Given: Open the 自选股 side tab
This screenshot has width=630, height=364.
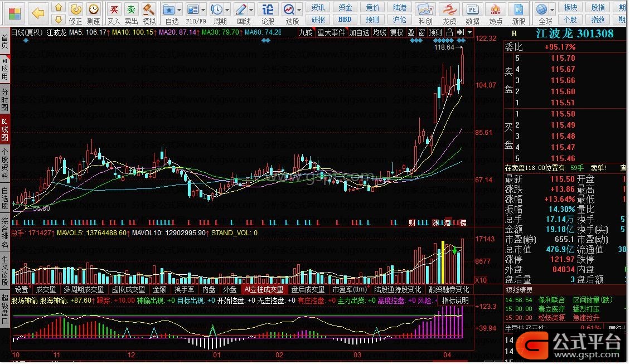Looking at the screenshot, I should [x=5, y=198].
